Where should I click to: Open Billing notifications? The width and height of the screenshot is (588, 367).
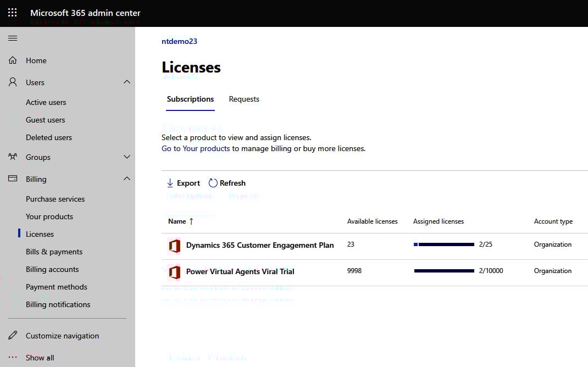pyautogui.click(x=58, y=305)
